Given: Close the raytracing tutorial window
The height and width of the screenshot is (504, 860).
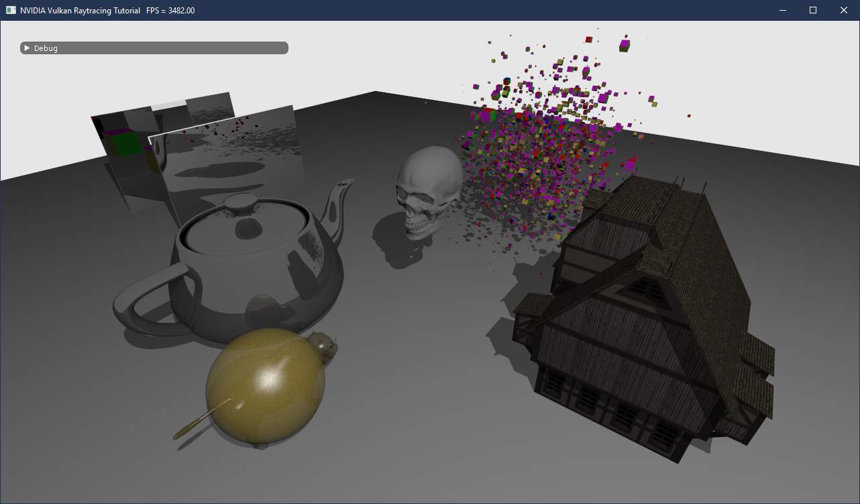Looking at the screenshot, I should pos(843,10).
